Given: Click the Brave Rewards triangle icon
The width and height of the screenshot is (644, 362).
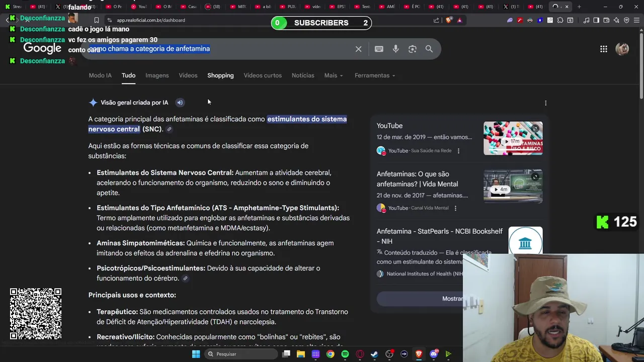Looking at the screenshot, I should coord(459,20).
